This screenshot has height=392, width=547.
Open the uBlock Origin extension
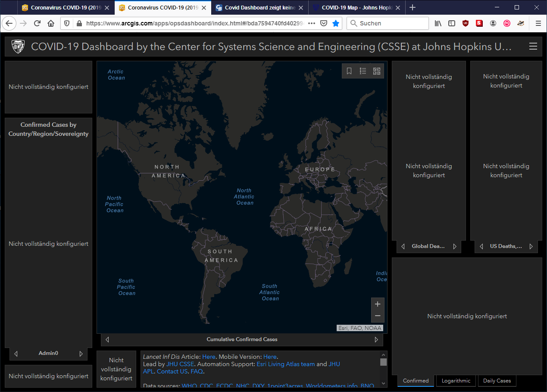[x=466, y=23]
